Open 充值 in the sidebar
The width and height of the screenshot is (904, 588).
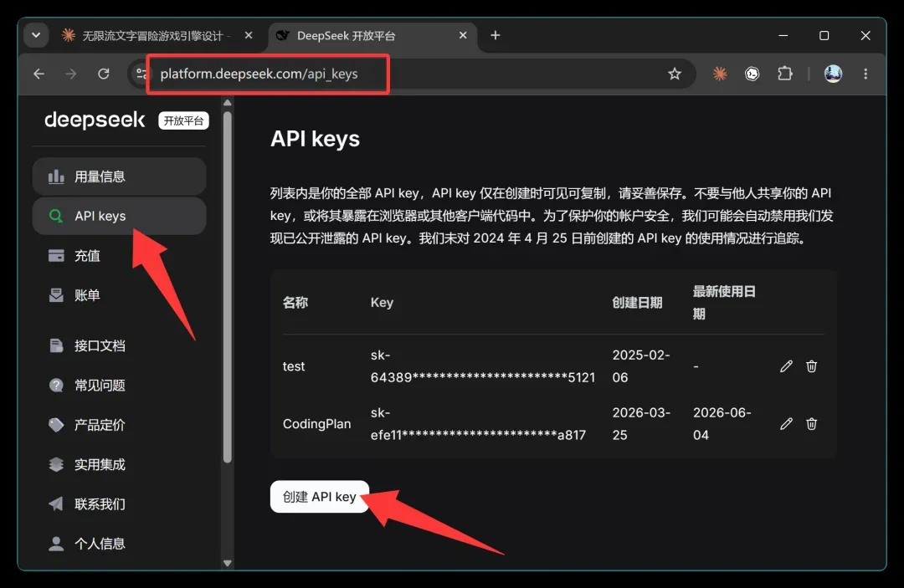coord(120,256)
